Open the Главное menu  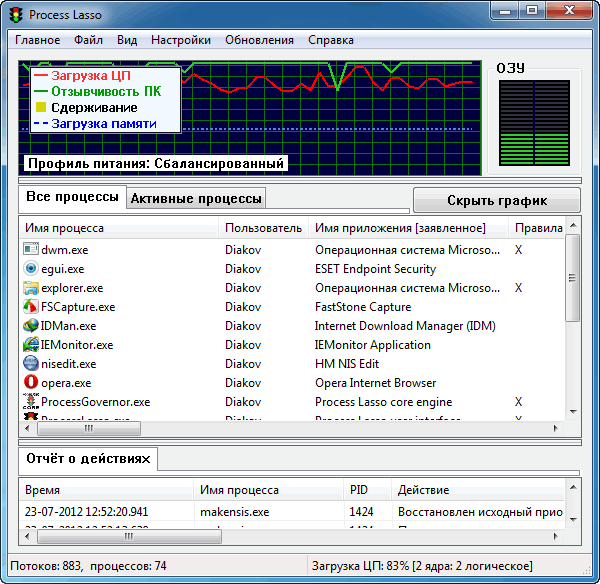point(37,40)
